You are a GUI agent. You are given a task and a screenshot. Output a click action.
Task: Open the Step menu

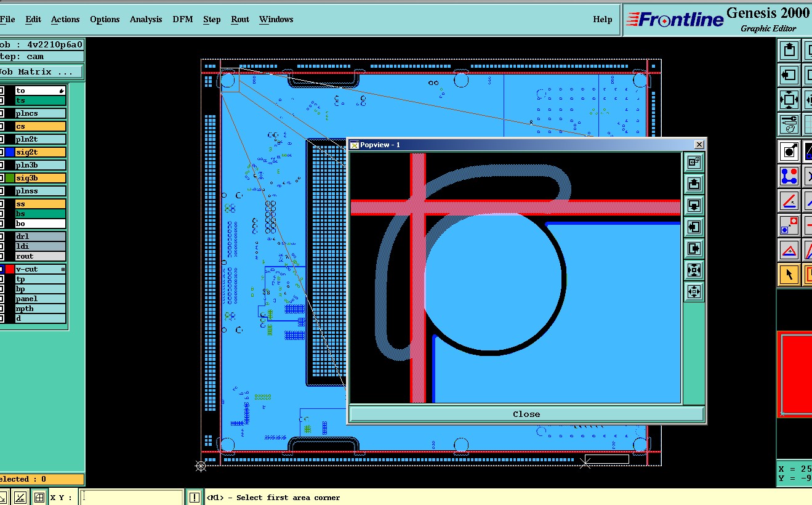tap(212, 19)
